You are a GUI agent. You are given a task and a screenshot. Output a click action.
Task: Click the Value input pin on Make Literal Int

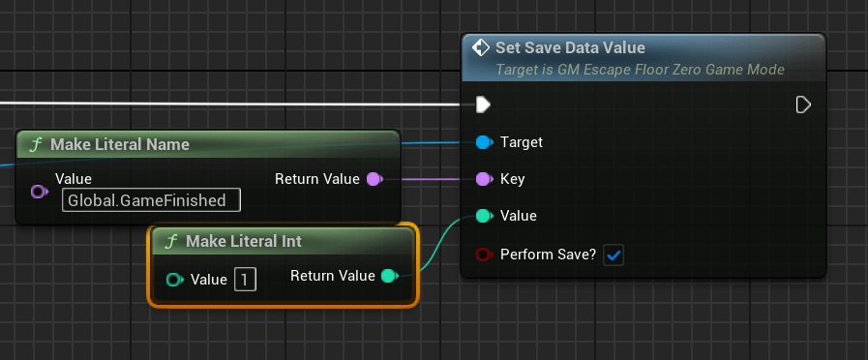tap(174, 280)
